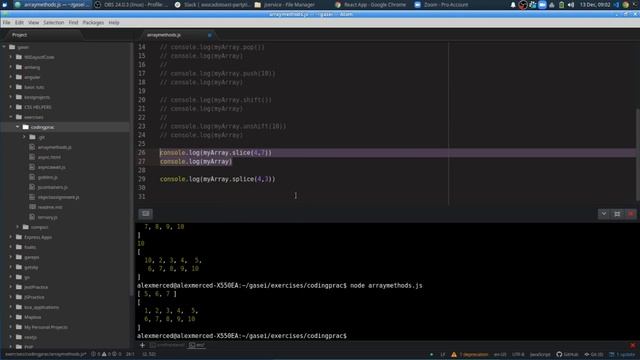Click the editor vertical scrollbar
The height and width of the screenshot is (360, 640).
point(638,155)
